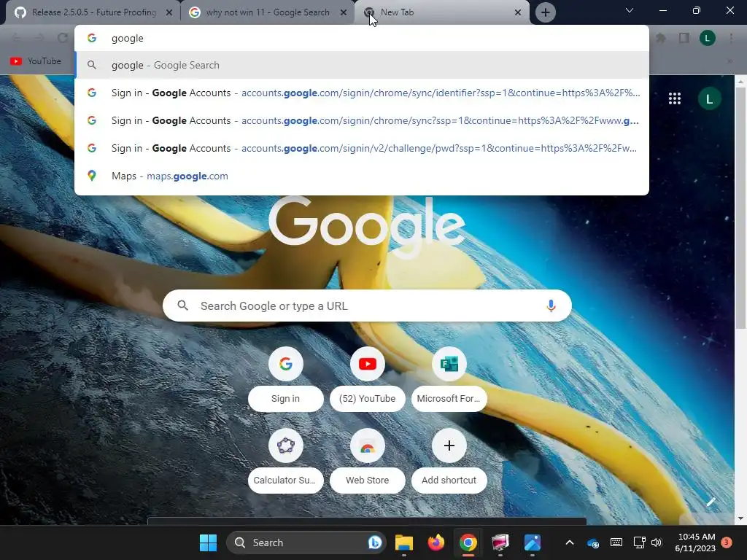Click the address bar with google typed
This screenshot has width=747, height=560.
(x=362, y=38)
